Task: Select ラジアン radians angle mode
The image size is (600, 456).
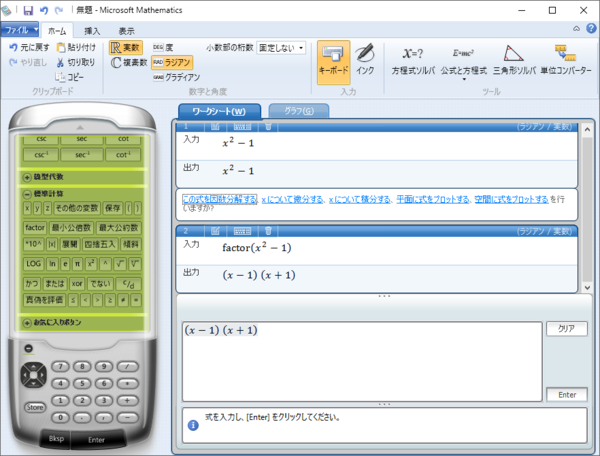Action: coord(172,62)
